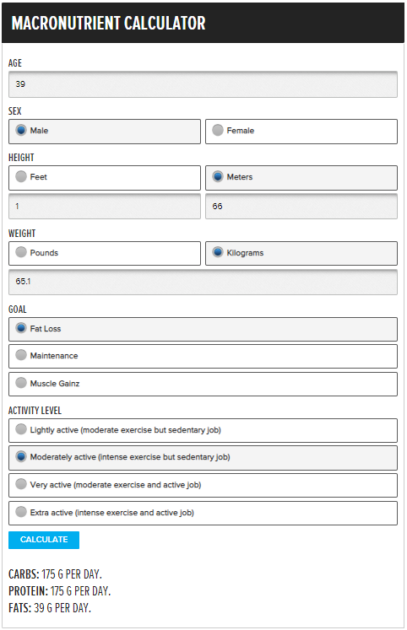
Task: Select Pounds as weight unit
Action: (x=104, y=253)
